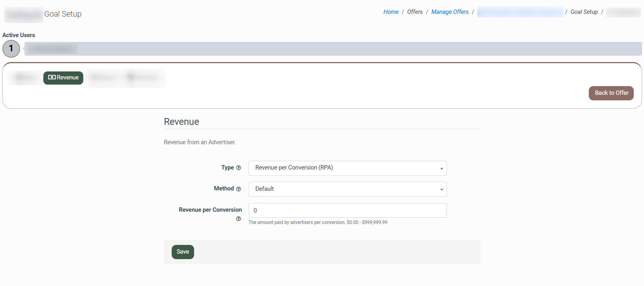Click the Back to Offer button

click(611, 93)
